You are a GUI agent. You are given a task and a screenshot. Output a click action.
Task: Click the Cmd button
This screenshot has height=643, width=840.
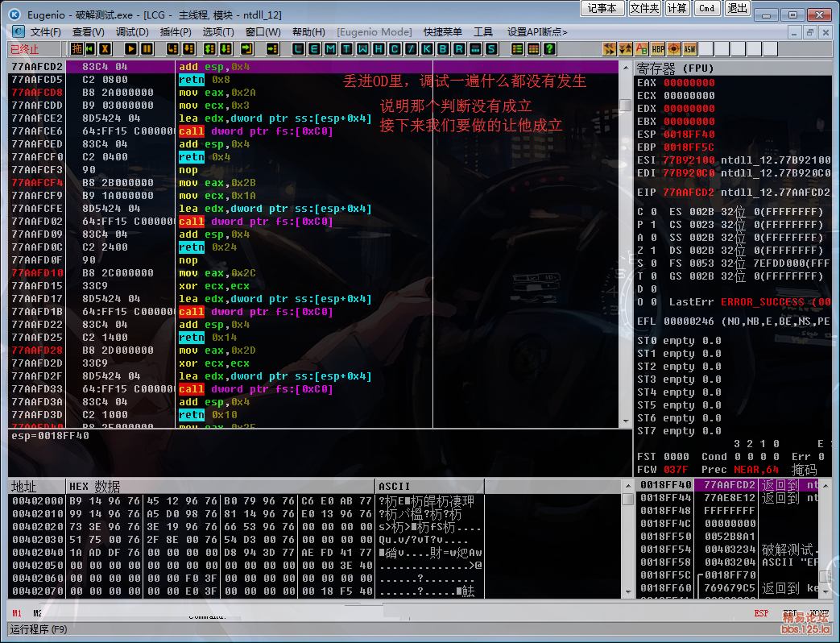coord(707,8)
